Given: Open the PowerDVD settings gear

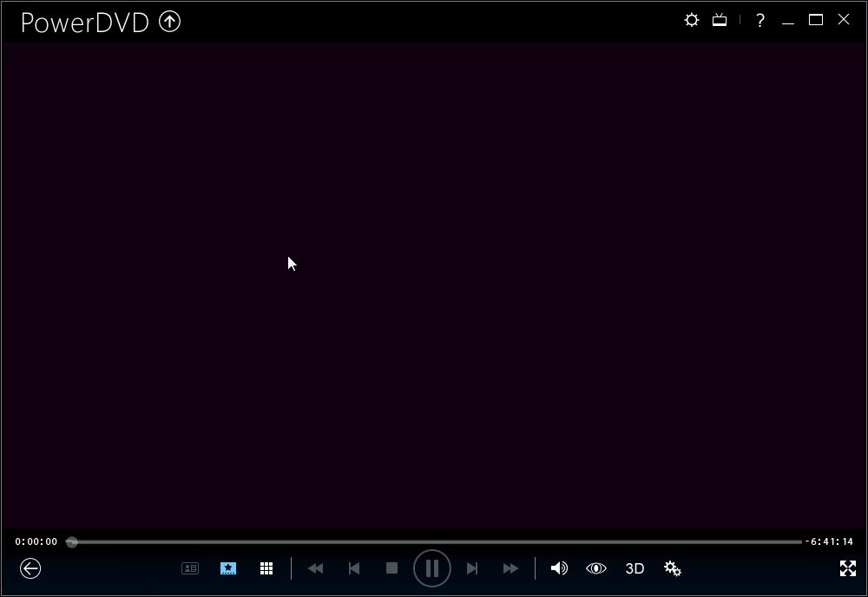Looking at the screenshot, I should click(692, 20).
